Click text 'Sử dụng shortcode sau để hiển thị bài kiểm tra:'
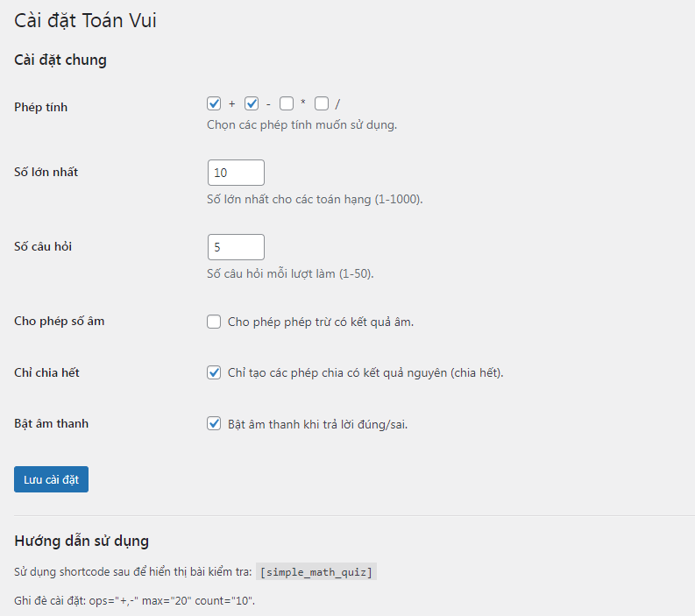The image size is (695, 616). click(x=133, y=571)
